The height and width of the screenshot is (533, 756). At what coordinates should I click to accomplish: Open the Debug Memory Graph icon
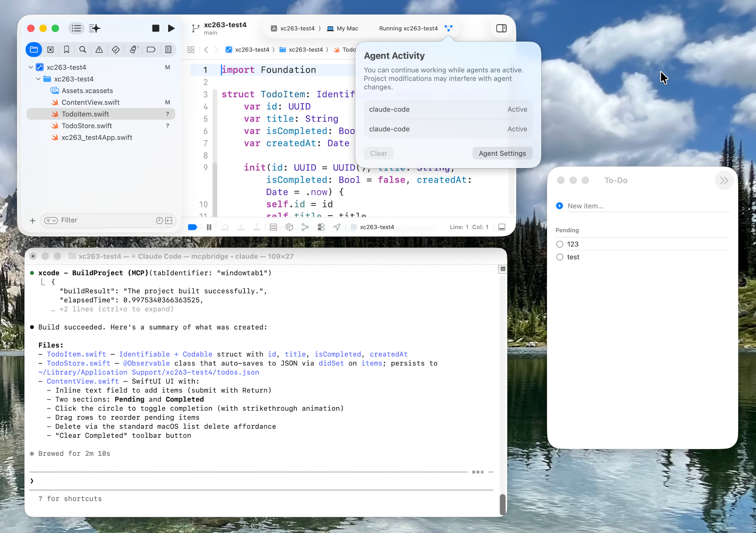point(305,227)
